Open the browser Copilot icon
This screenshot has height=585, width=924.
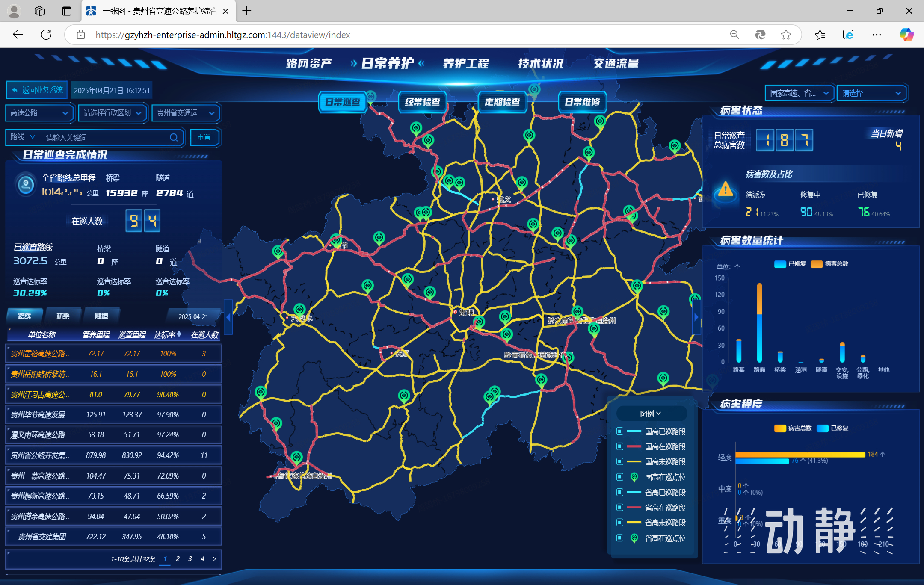coord(906,35)
